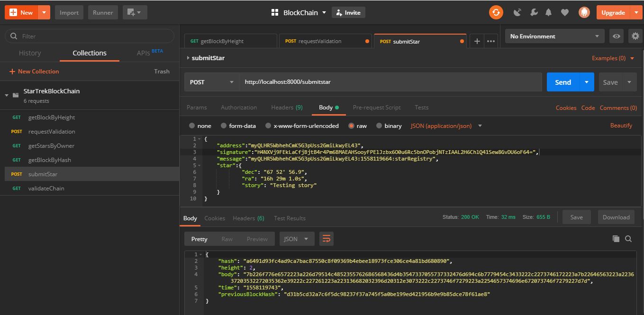Open the POST method dropdown
This screenshot has height=315, width=644.
212,82
